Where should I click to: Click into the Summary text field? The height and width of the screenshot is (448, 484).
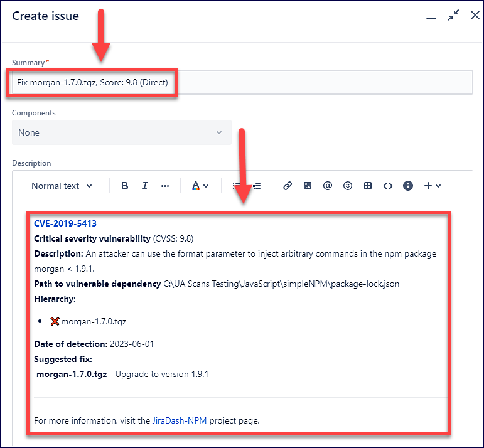pos(314,83)
